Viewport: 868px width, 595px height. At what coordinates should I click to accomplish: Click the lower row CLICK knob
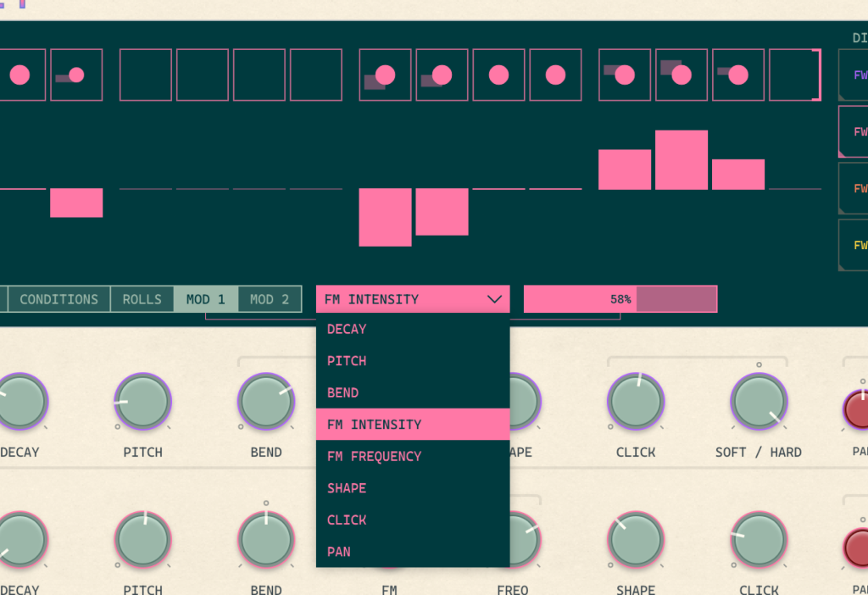click(759, 540)
